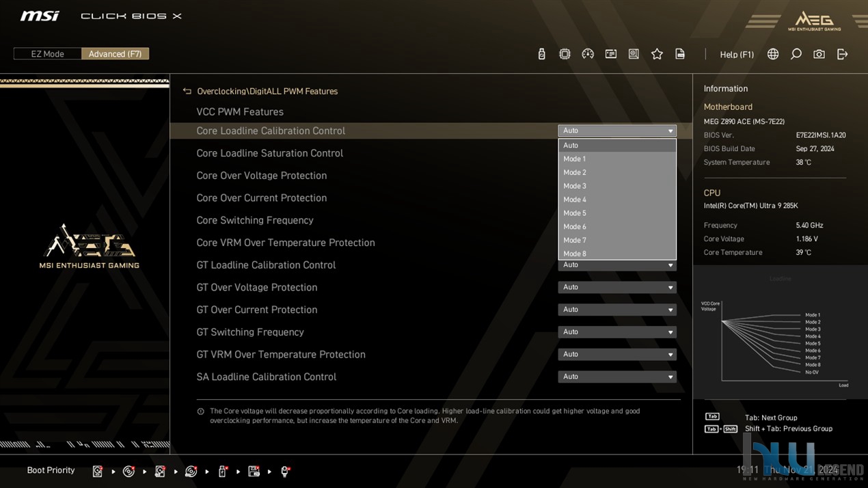Take a screenshot with the camera icon
Screen dimensions: 868x488
(819, 54)
